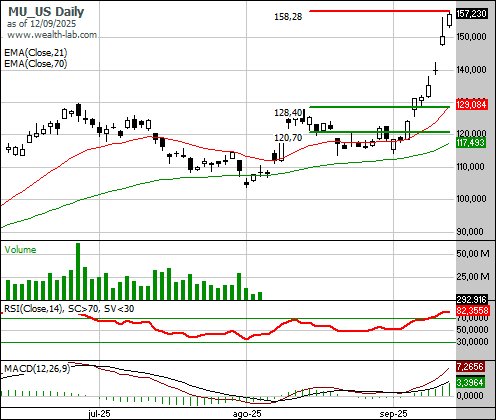Click the 100,000 price axis label
Viewport: 496px width, 420px height.
471,199
